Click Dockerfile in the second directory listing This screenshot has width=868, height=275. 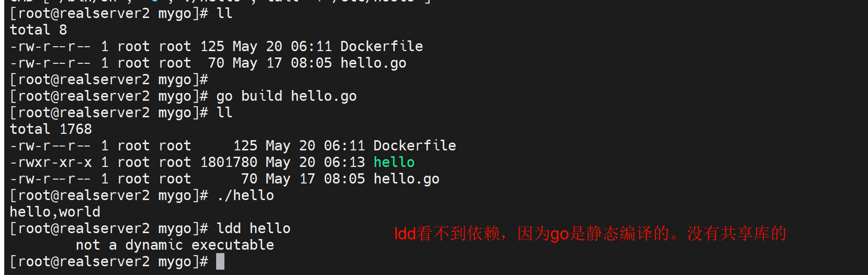[414, 146]
